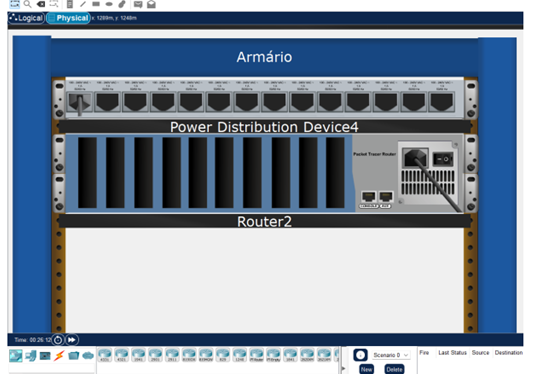Select the Power Distribution Device4 label
551x374 pixels.
pyautogui.click(x=264, y=127)
